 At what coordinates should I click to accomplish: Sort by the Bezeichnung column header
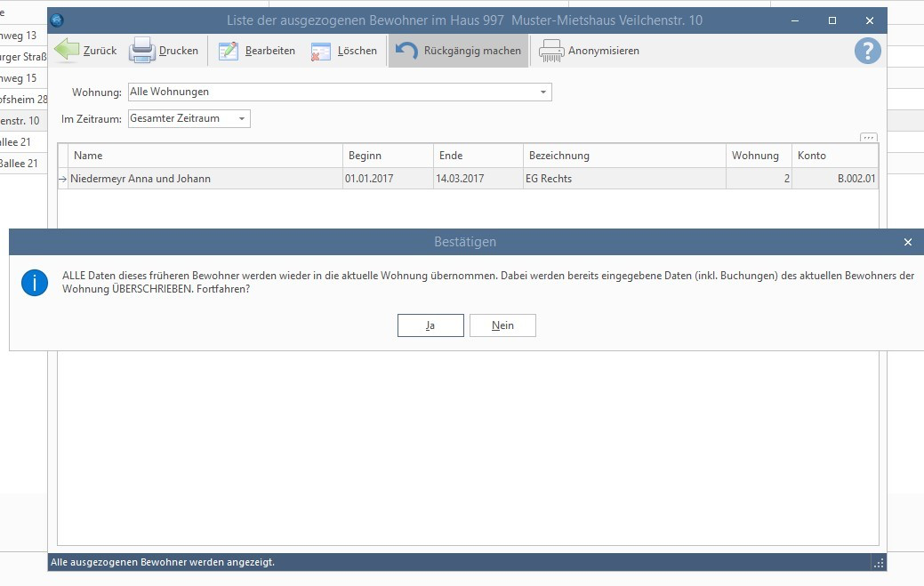pyautogui.click(x=624, y=156)
